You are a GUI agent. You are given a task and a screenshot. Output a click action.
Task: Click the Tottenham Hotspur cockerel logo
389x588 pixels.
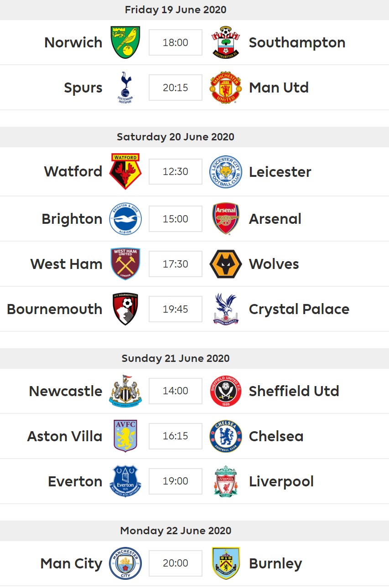(x=125, y=88)
